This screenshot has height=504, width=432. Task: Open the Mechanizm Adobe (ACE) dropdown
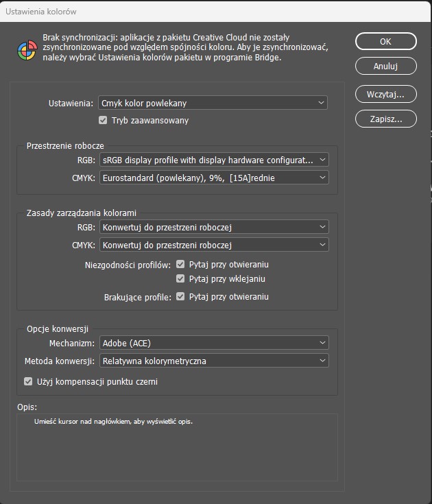click(214, 343)
